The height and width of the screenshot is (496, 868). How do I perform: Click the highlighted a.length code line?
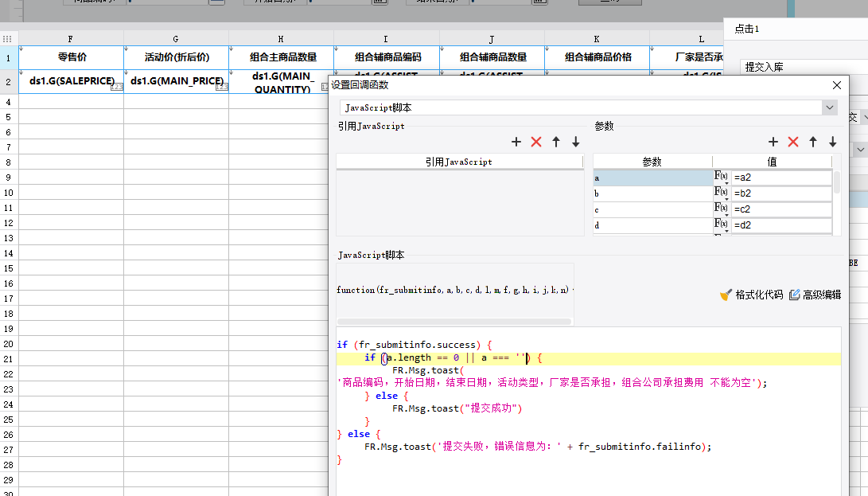[589, 358]
